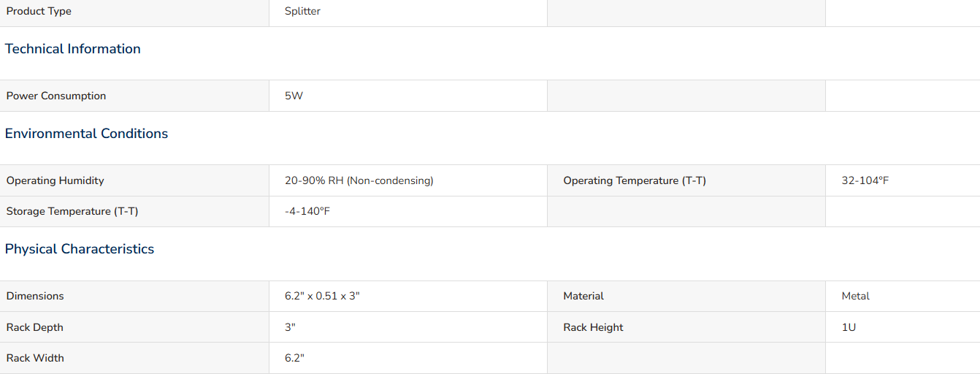This screenshot has height=374, width=980.
Task: Click the Power Consumption label
Action: click(x=56, y=96)
